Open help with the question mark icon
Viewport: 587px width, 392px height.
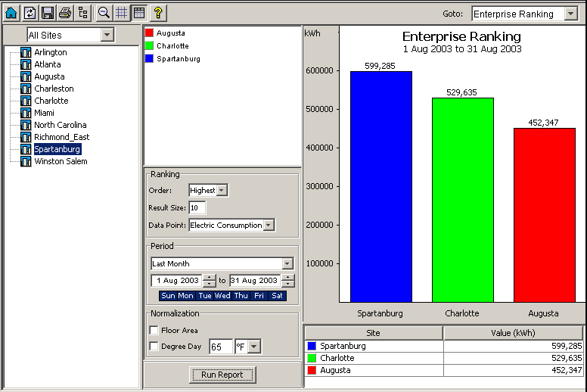tap(157, 13)
